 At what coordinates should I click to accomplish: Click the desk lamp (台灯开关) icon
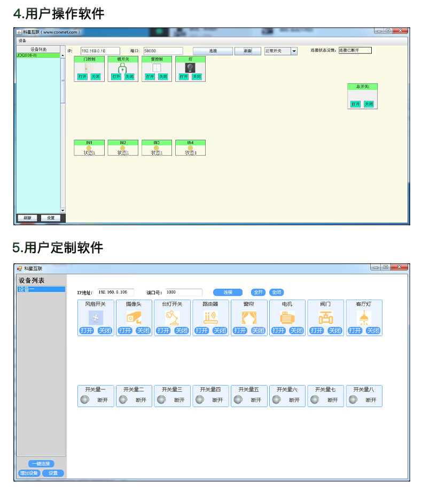172,318
